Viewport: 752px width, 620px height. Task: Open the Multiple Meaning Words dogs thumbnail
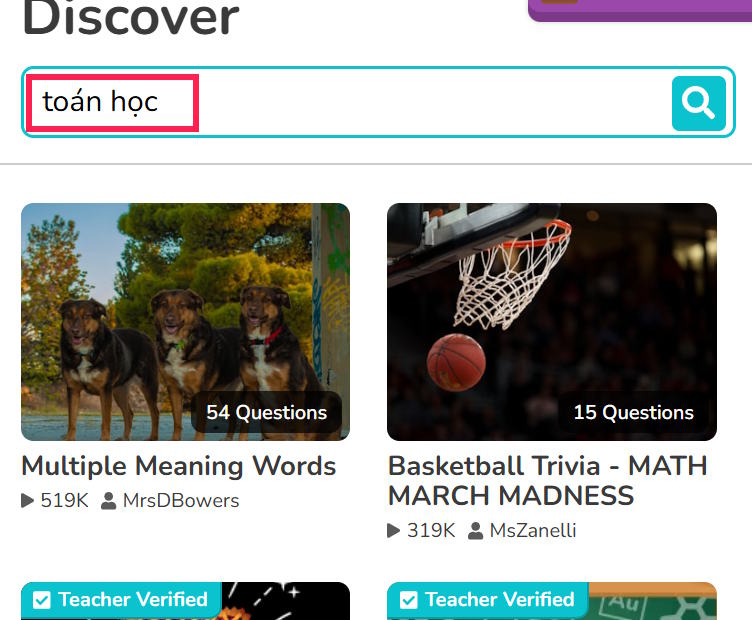click(x=185, y=322)
